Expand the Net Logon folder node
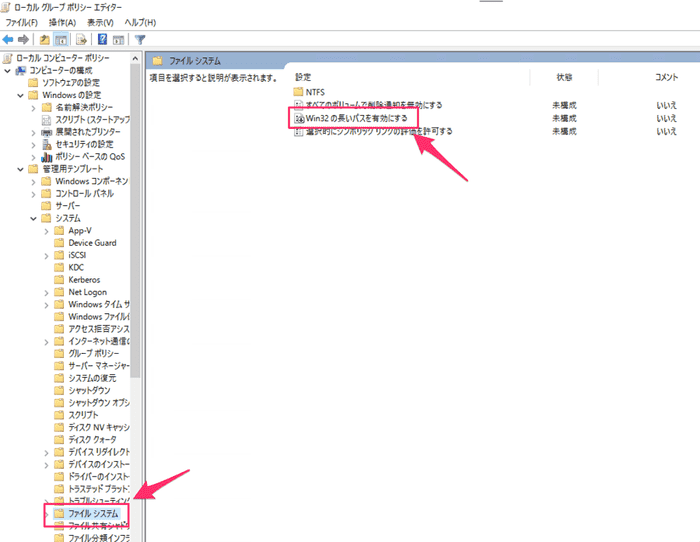Viewport: 700px width, 542px height. coord(46,292)
